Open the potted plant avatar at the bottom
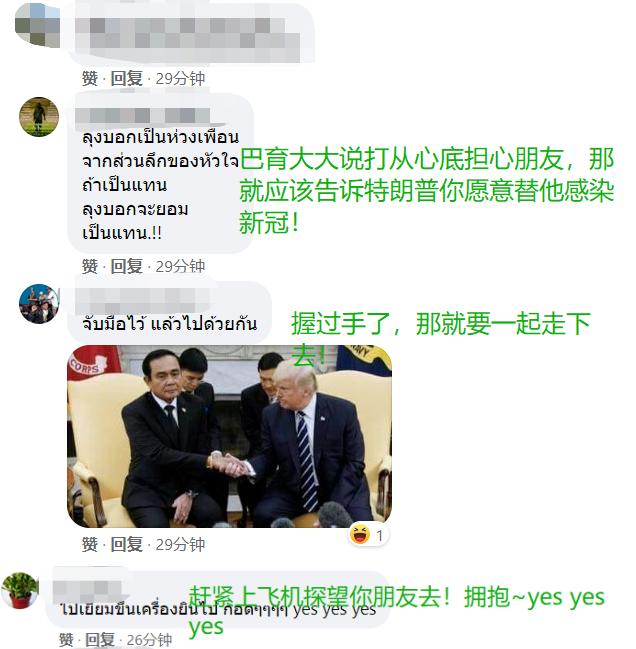The width and height of the screenshot is (636, 649). [x=20, y=591]
